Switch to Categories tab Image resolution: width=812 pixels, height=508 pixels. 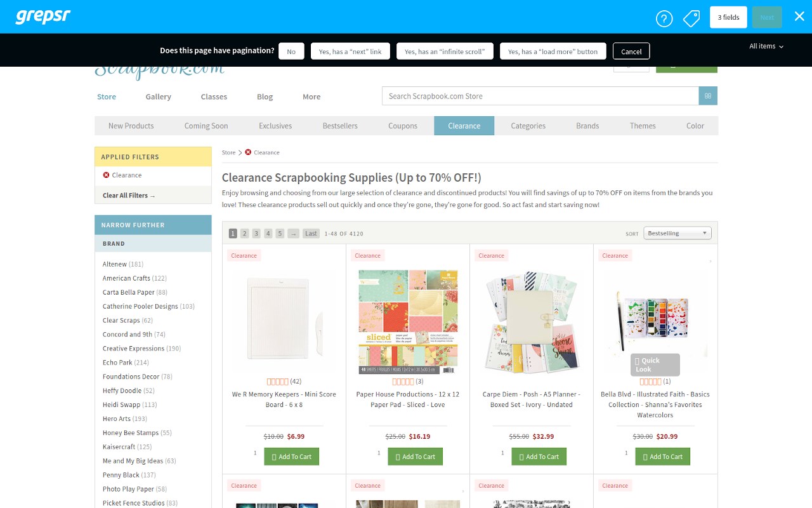click(x=528, y=126)
